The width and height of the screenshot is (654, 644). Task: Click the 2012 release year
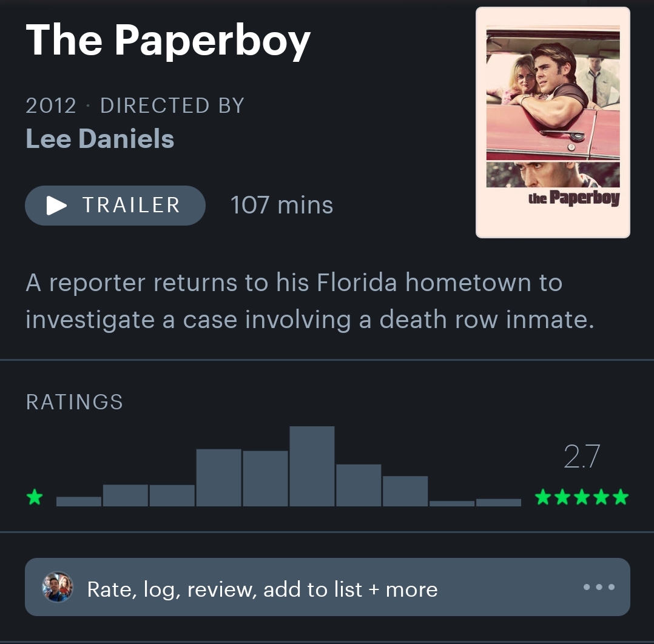click(x=51, y=105)
